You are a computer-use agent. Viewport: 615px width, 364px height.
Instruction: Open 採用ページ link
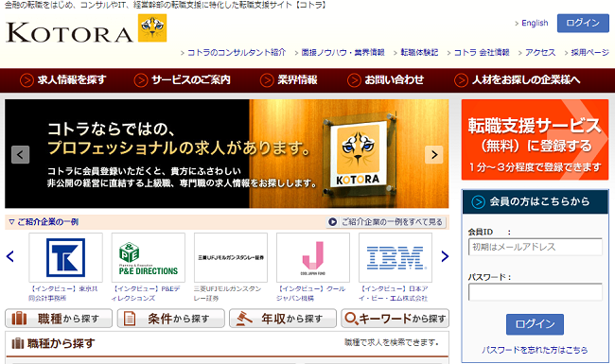(589, 53)
